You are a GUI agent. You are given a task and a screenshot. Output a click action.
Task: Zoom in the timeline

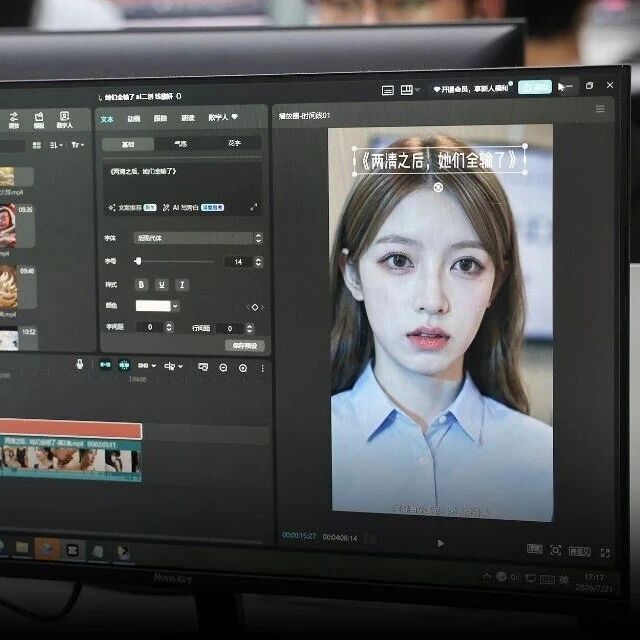point(243,368)
